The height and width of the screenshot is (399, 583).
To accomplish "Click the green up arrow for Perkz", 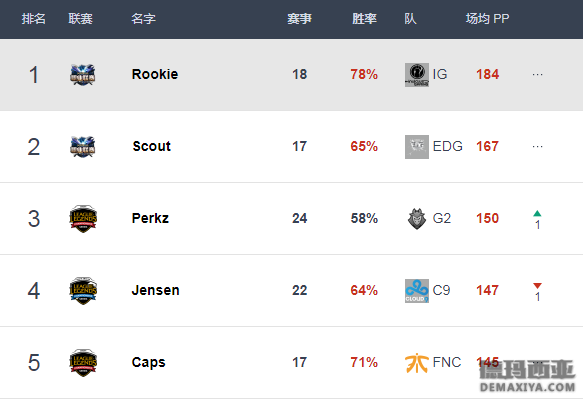I will [x=537, y=213].
